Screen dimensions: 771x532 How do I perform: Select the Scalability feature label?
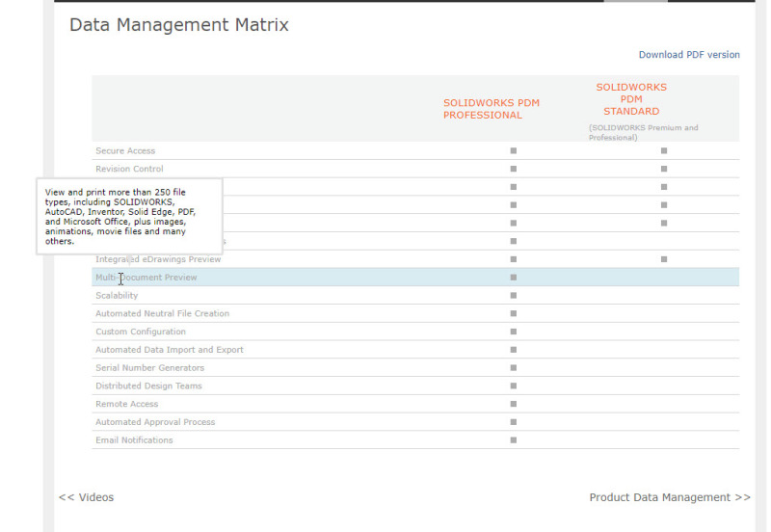pyautogui.click(x=117, y=296)
